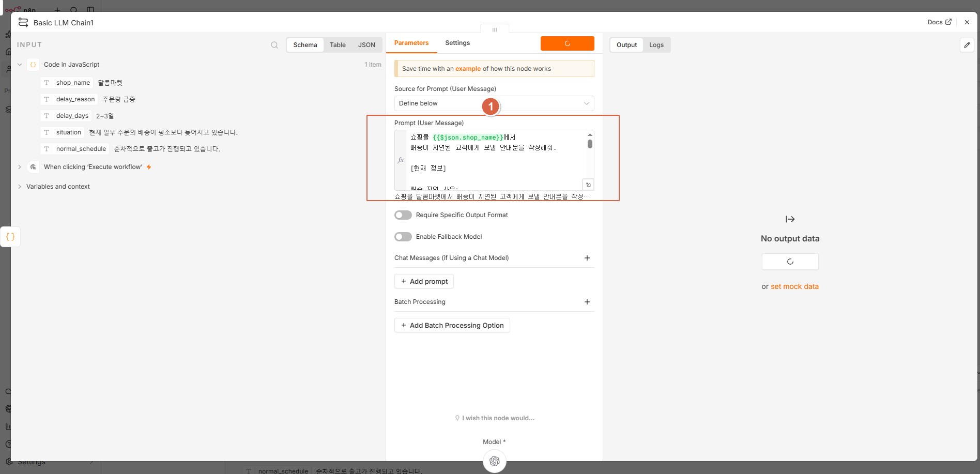Click the Code in JavaScript node icon
Image resolution: width=980 pixels, height=474 pixels.
coord(33,65)
